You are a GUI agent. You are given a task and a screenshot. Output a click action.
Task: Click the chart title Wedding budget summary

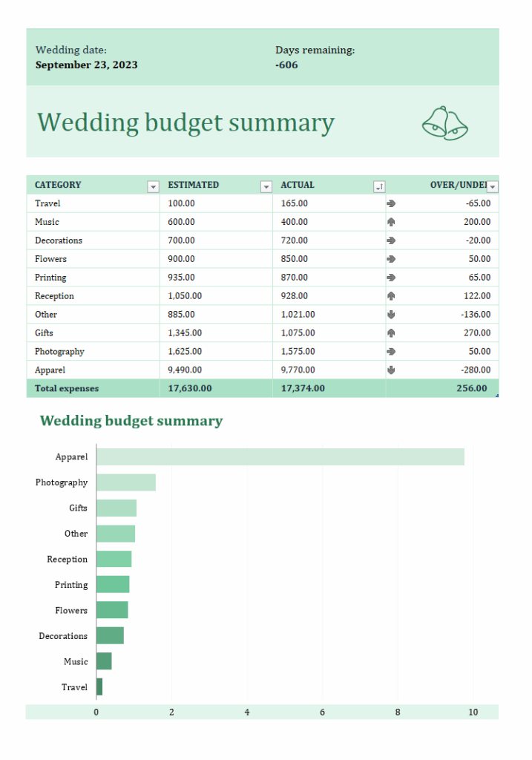tap(131, 421)
